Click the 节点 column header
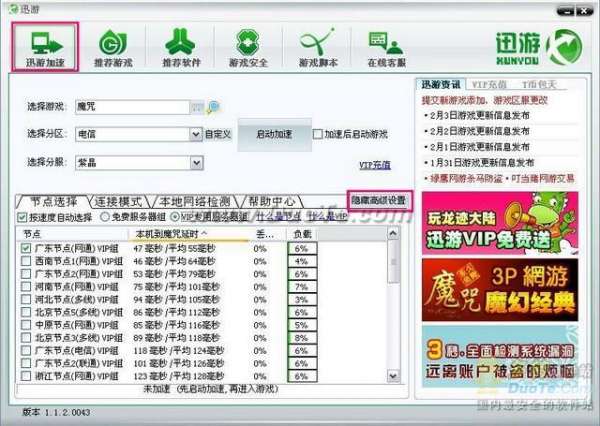Image resolution: width=600 pixels, height=426 pixels. pyautogui.click(x=72, y=234)
